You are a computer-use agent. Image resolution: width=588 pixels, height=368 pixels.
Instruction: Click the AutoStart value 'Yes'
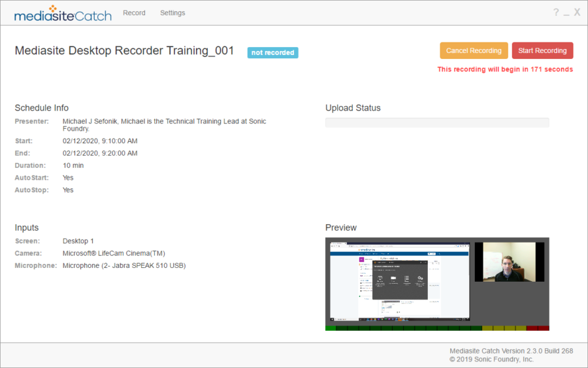[x=68, y=178]
